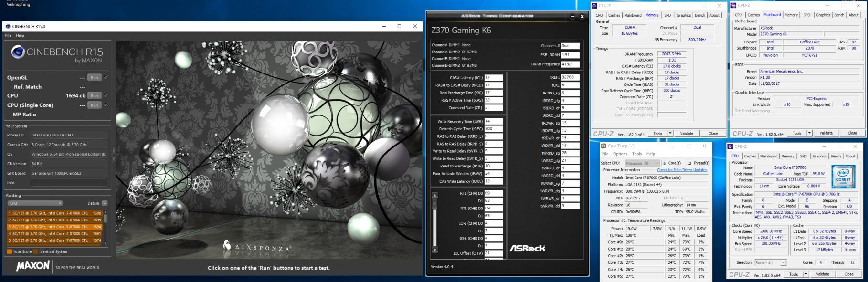Click the up arrow of the Timing Configurator scrollbar
The height and width of the screenshot is (282, 868).
tap(434, 195)
